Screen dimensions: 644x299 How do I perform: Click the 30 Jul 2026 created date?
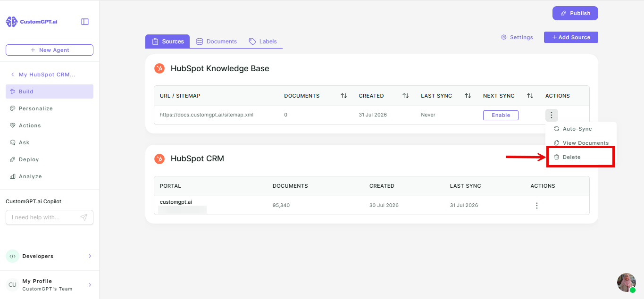[x=384, y=206]
